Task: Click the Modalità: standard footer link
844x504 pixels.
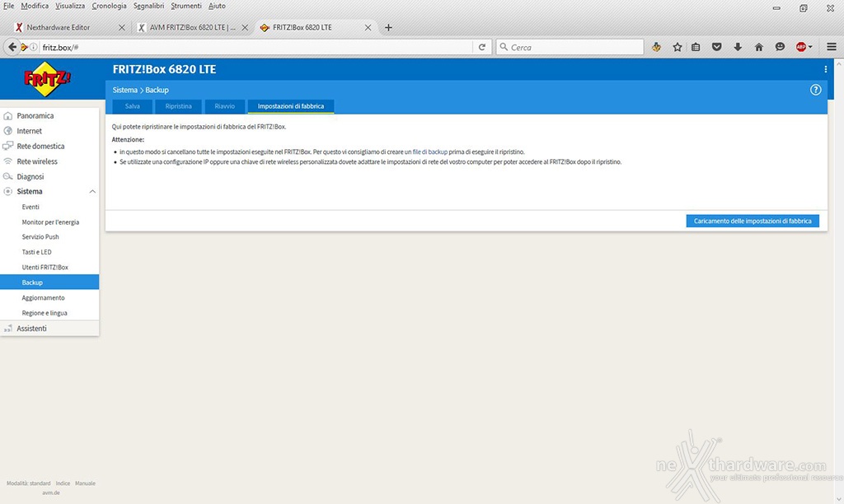Action: point(29,483)
